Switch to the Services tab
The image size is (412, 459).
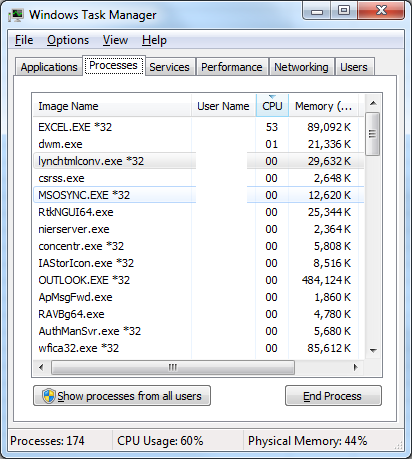point(169,67)
